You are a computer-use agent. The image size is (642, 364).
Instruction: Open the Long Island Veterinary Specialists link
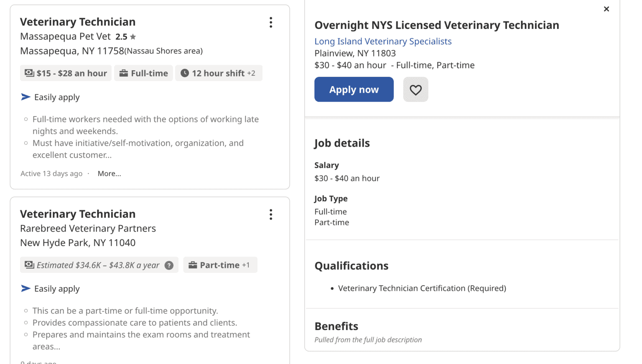(383, 41)
